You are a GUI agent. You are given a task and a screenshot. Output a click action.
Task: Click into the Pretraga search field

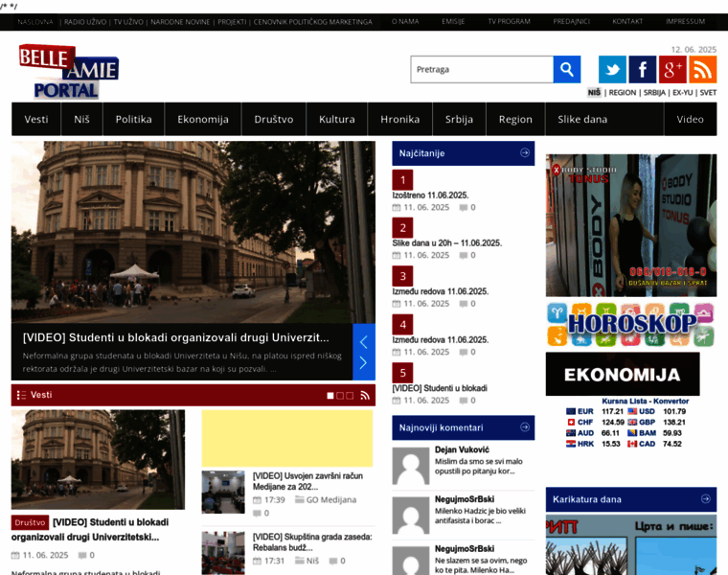point(482,69)
